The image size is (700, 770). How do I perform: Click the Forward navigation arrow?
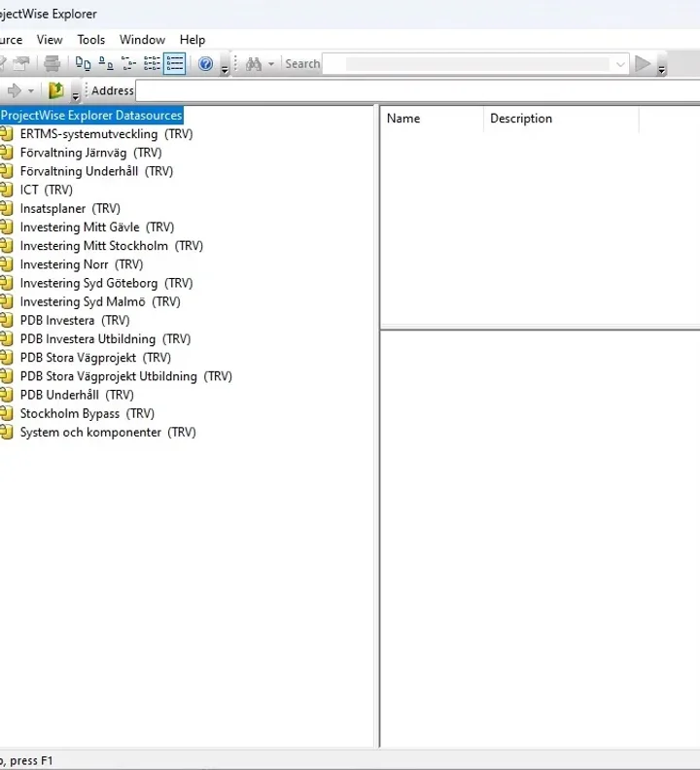tap(15, 90)
